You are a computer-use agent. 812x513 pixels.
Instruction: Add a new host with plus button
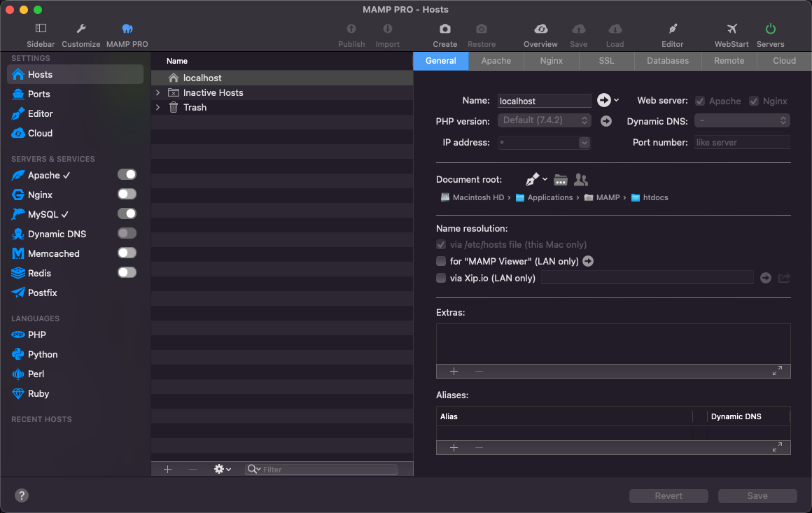(x=168, y=470)
